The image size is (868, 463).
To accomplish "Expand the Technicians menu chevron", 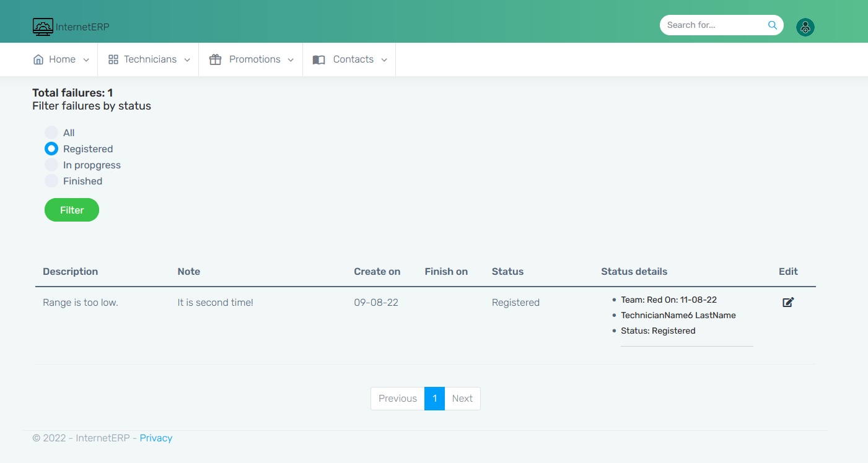I will [x=187, y=60].
